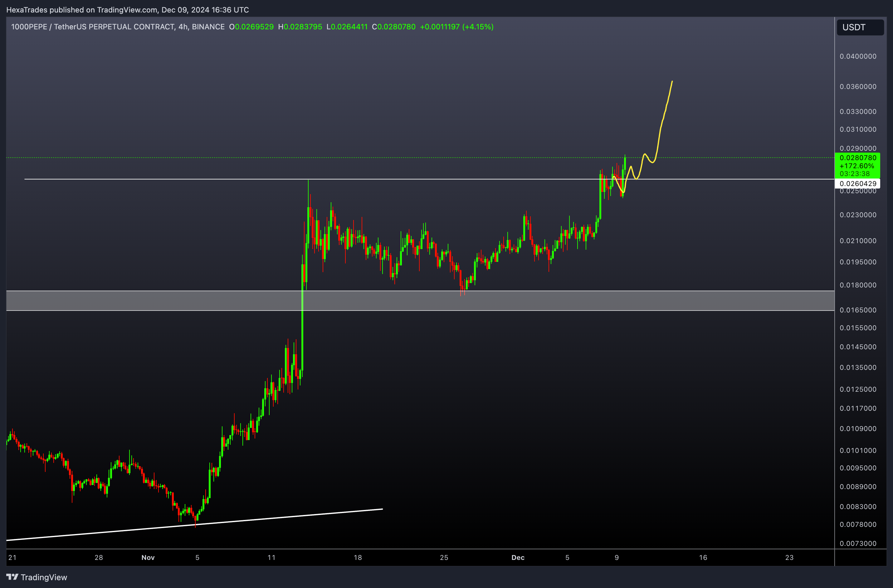Click the open value O0.0269529

pos(251,27)
